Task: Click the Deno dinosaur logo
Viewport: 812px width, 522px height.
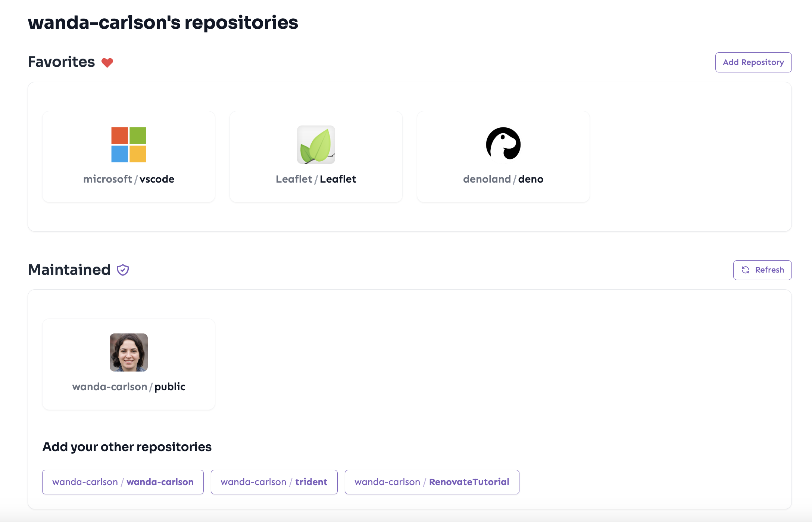Action: click(503, 144)
